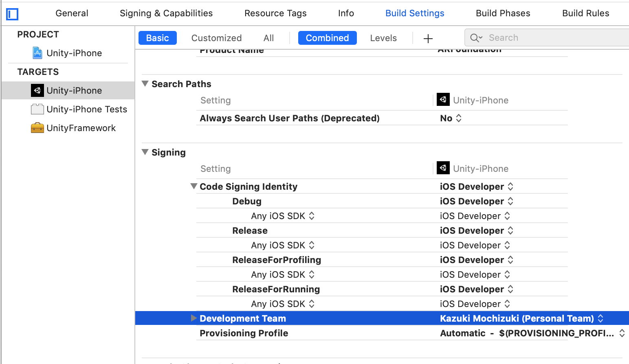Open the Build Phases tab
Screen dimensions: 629x364
503,13
